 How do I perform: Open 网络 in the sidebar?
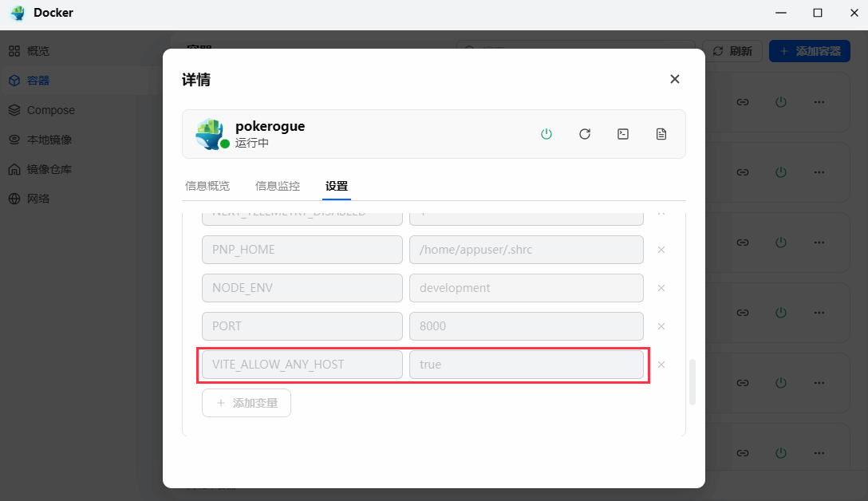[x=30, y=198]
